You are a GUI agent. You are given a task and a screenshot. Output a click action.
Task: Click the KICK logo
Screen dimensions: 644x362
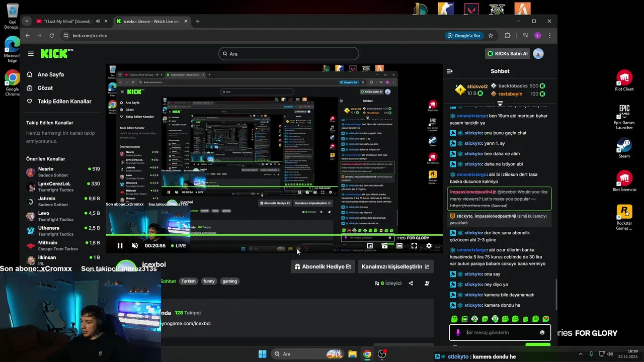pyautogui.click(x=57, y=54)
